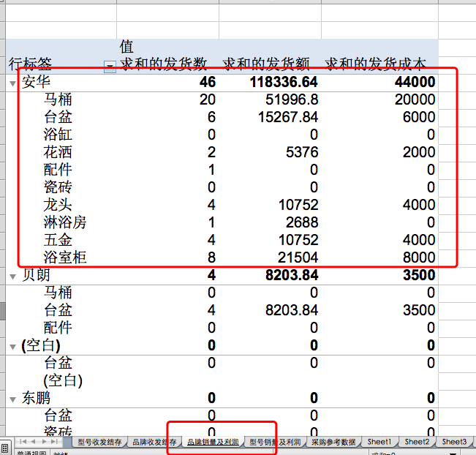
Task: Click the 51996.8 amount cell
Action: 292,100
